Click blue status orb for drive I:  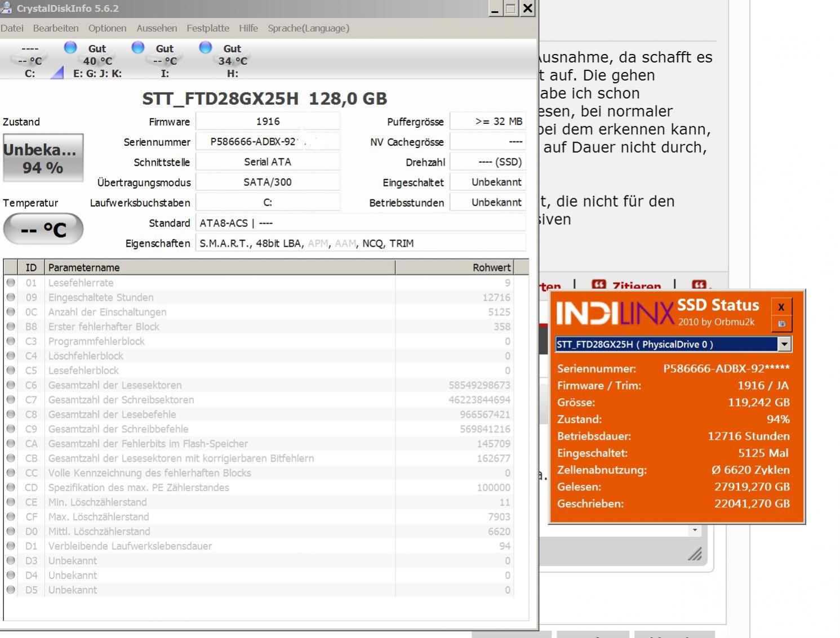click(138, 48)
